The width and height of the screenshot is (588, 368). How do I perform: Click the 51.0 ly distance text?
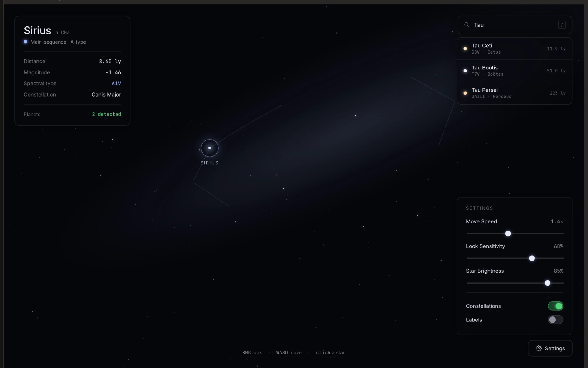[x=556, y=71]
